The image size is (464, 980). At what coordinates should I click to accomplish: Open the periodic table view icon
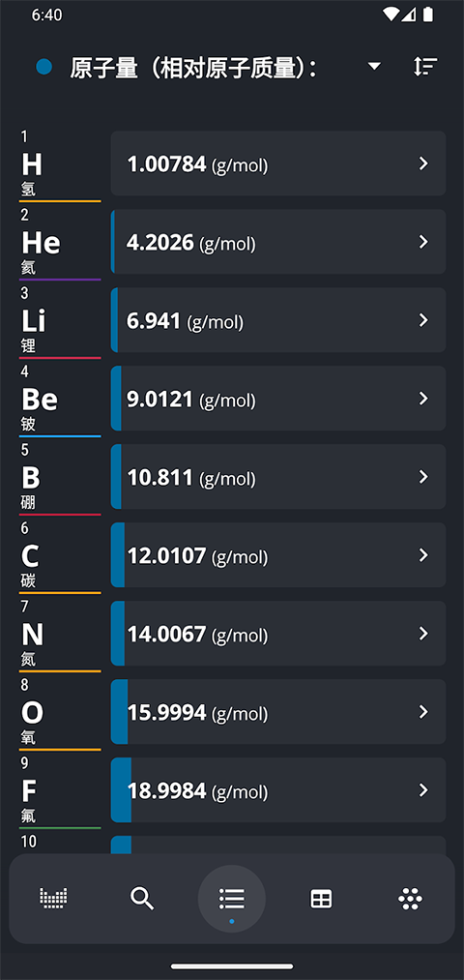(x=53, y=898)
